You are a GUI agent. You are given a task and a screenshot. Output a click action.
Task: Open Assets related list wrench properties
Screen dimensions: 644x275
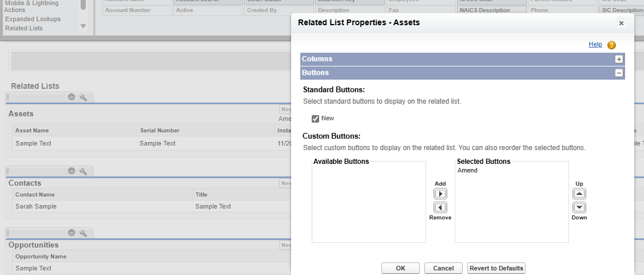pyautogui.click(x=83, y=97)
